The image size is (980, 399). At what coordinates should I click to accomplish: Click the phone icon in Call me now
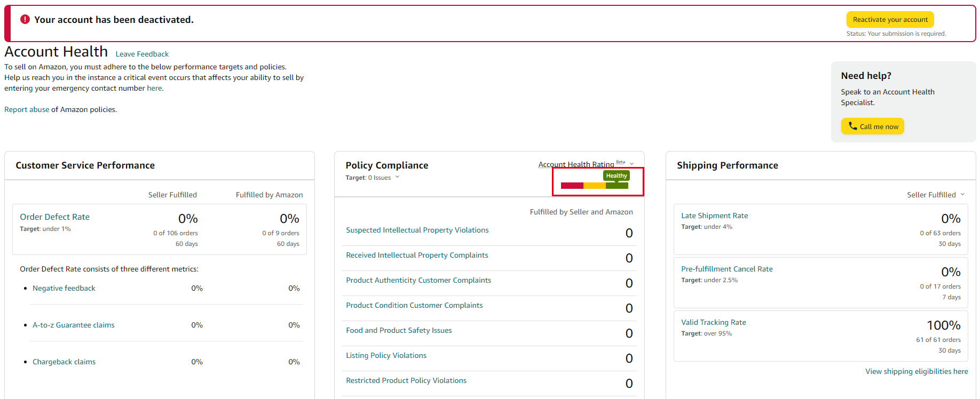pos(852,126)
